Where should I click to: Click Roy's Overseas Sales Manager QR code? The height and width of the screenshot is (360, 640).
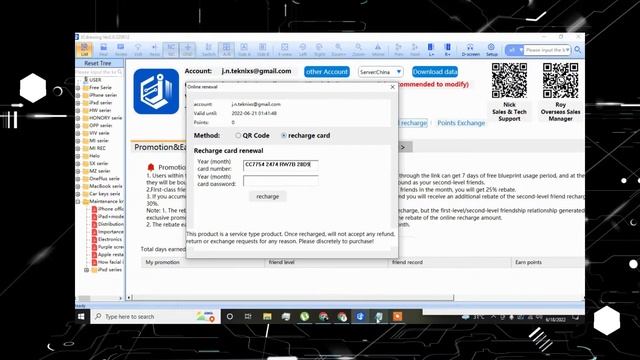click(x=560, y=80)
